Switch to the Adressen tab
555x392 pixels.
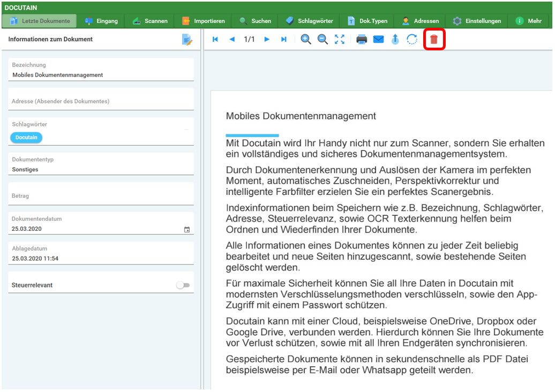tap(421, 21)
